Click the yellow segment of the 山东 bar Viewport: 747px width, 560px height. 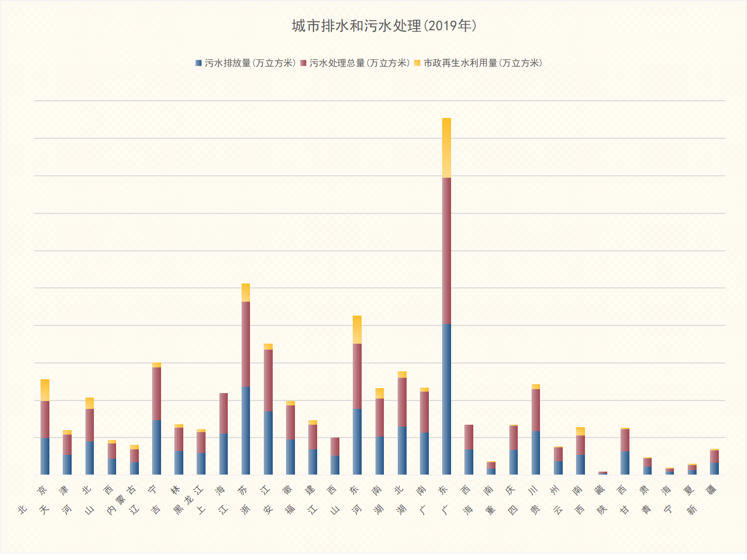pos(357,329)
